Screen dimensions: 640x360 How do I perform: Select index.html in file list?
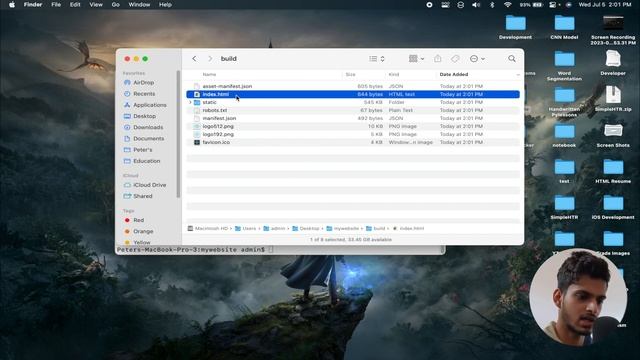(353, 94)
